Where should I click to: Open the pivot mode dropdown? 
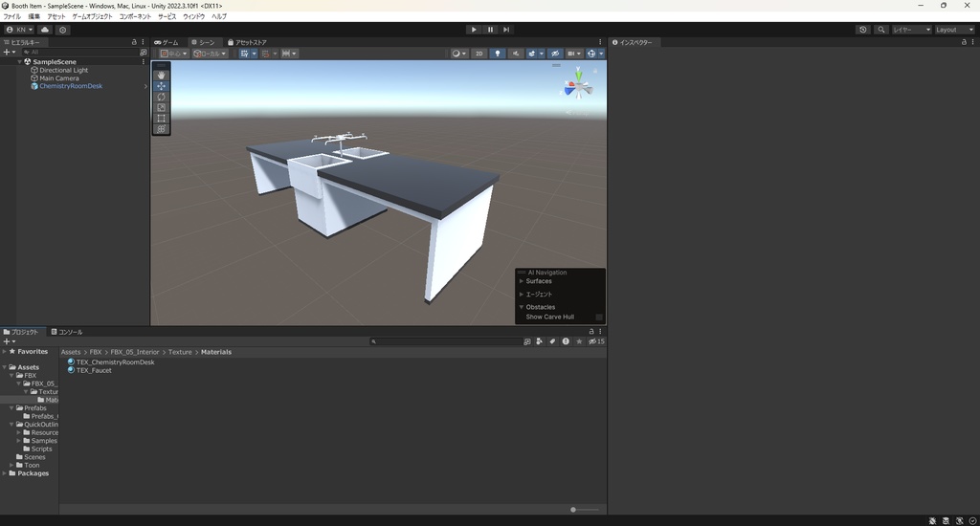point(174,54)
